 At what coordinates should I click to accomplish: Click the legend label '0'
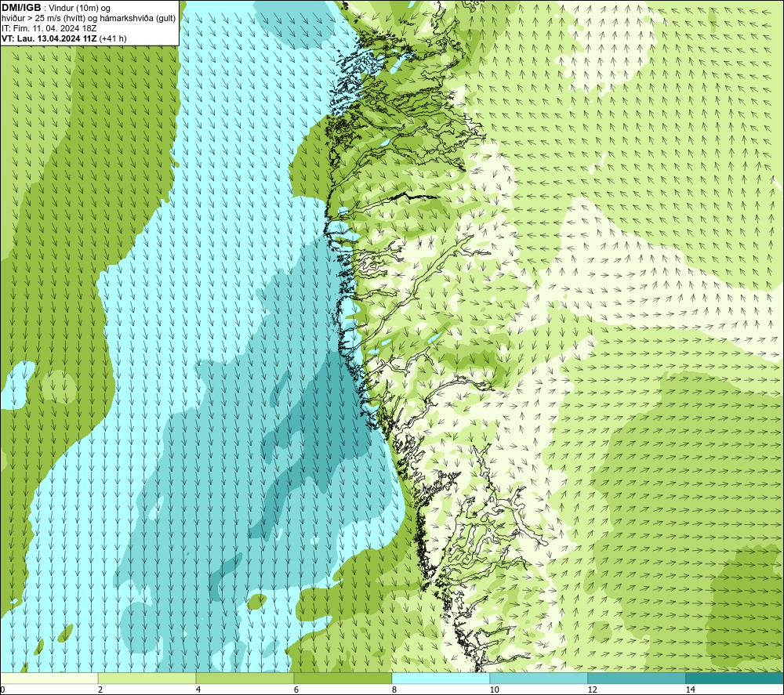coord(2,690)
